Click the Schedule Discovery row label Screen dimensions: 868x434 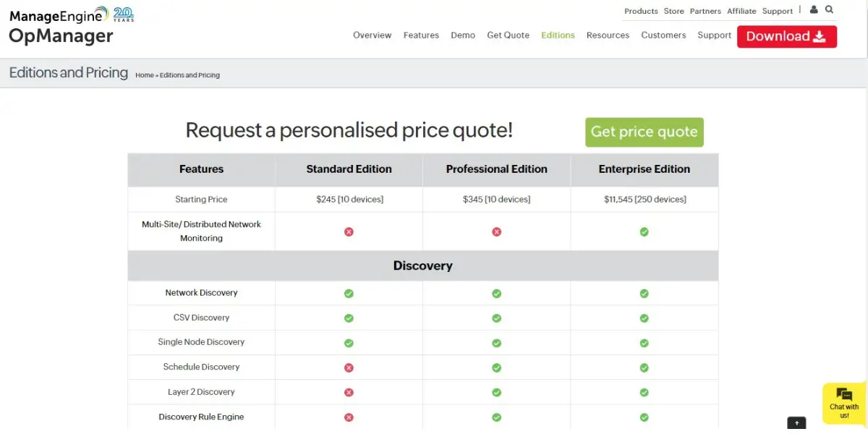(x=201, y=367)
